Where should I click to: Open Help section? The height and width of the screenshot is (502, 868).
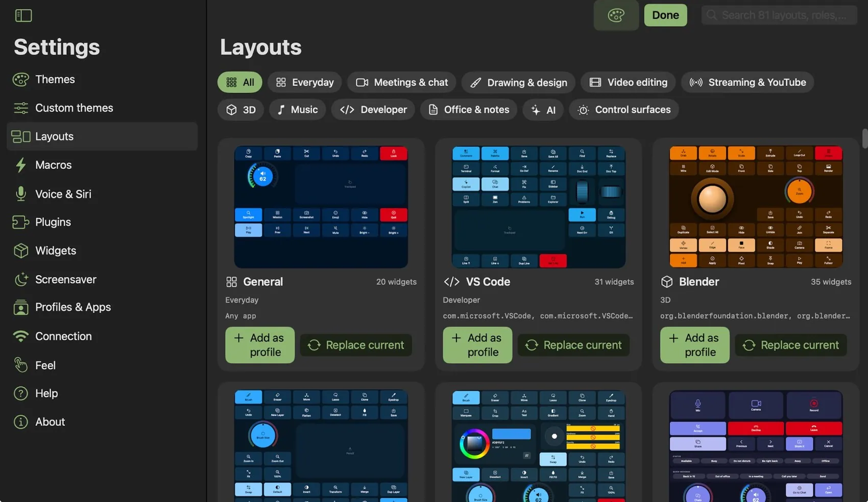[x=102, y=394]
